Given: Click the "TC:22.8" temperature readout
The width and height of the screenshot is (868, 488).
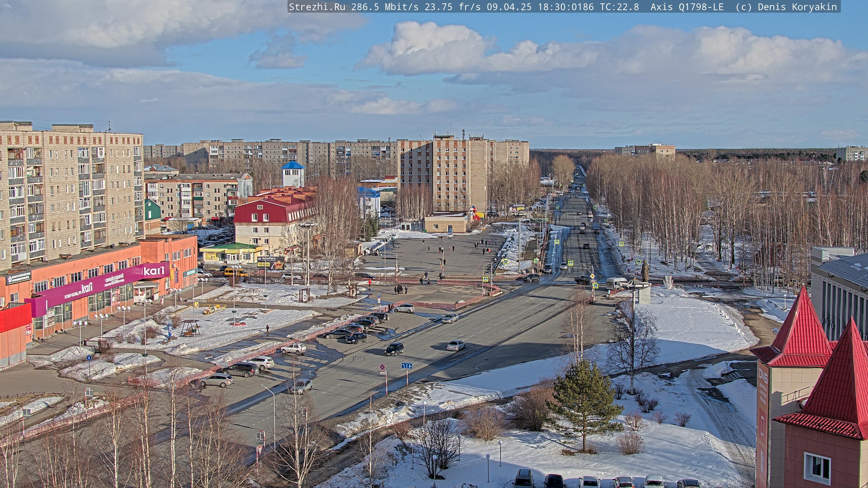Looking at the screenshot, I should click(x=619, y=7).
